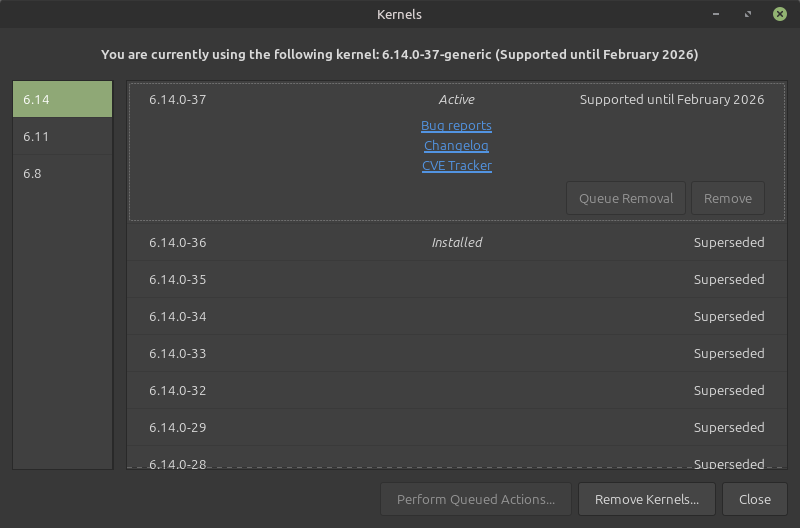Viewport: 800px width, 528px height.
Task: Open the Changelog link
Action: (x=456, y=146)
